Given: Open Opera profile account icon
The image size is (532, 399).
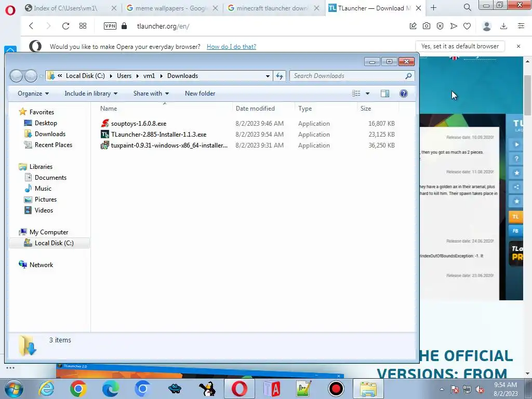Looking at the screenshot, I should 487,26.
